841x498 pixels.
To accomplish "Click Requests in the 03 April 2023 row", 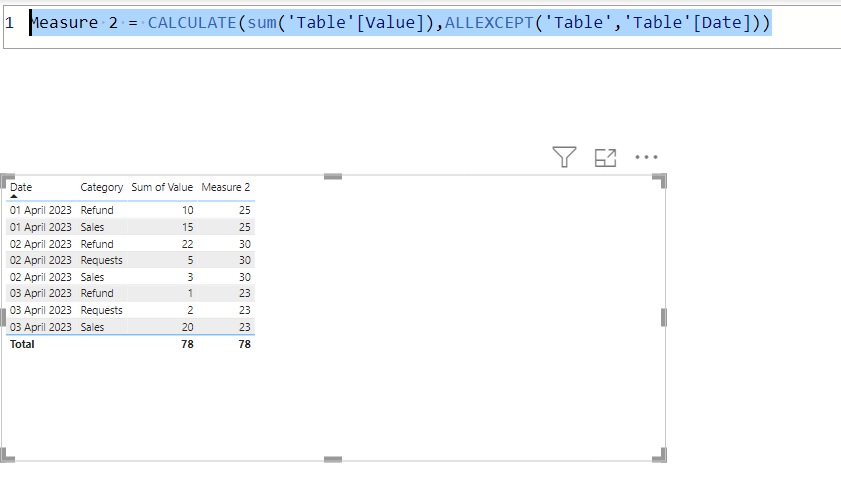I will pos(101,310).
